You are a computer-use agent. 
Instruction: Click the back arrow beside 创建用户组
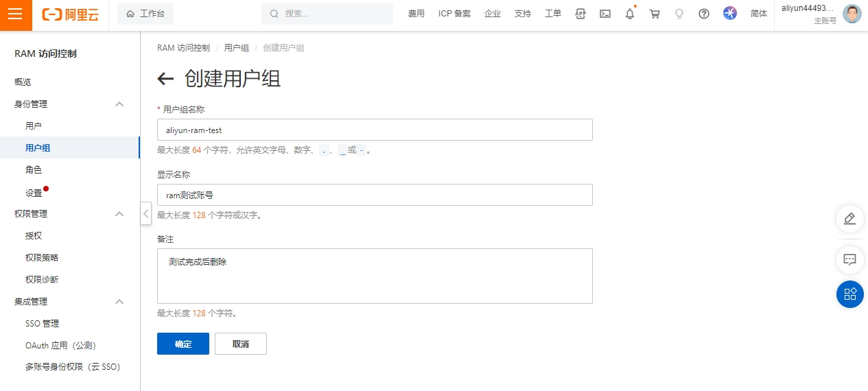165,79
